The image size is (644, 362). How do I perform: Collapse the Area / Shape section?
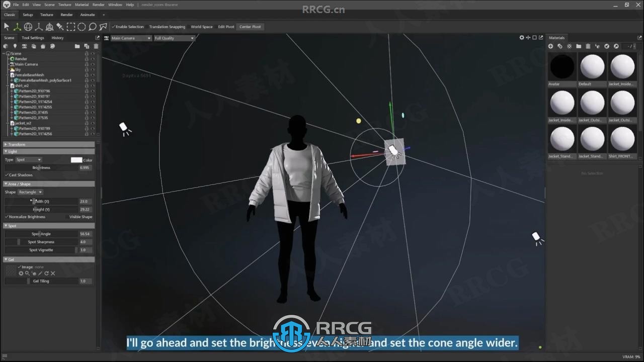[49, 184]
